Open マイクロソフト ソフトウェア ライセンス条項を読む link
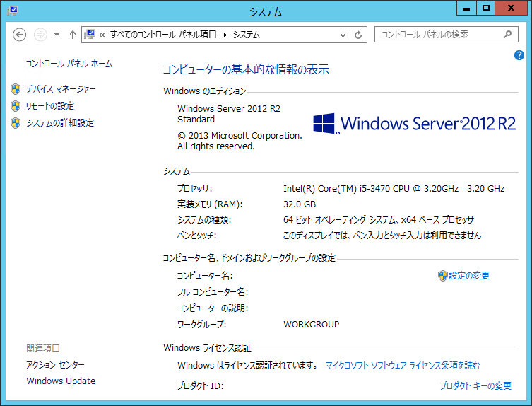The image size is (532, 406). (403, 366)
